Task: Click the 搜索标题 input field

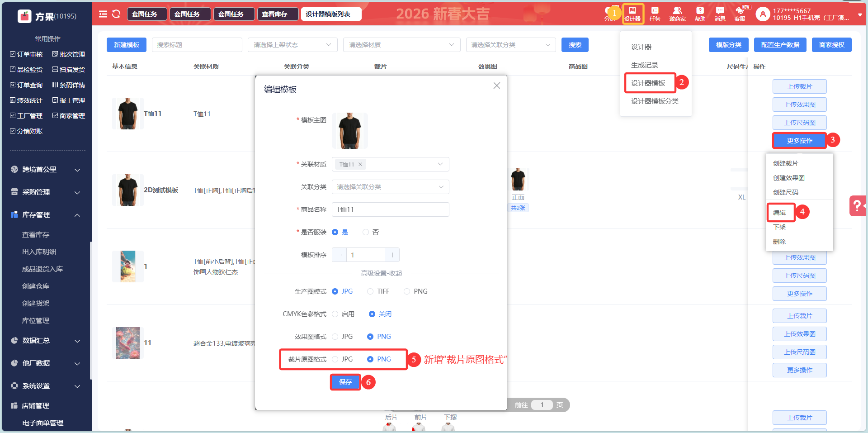Action: point(197,45)
